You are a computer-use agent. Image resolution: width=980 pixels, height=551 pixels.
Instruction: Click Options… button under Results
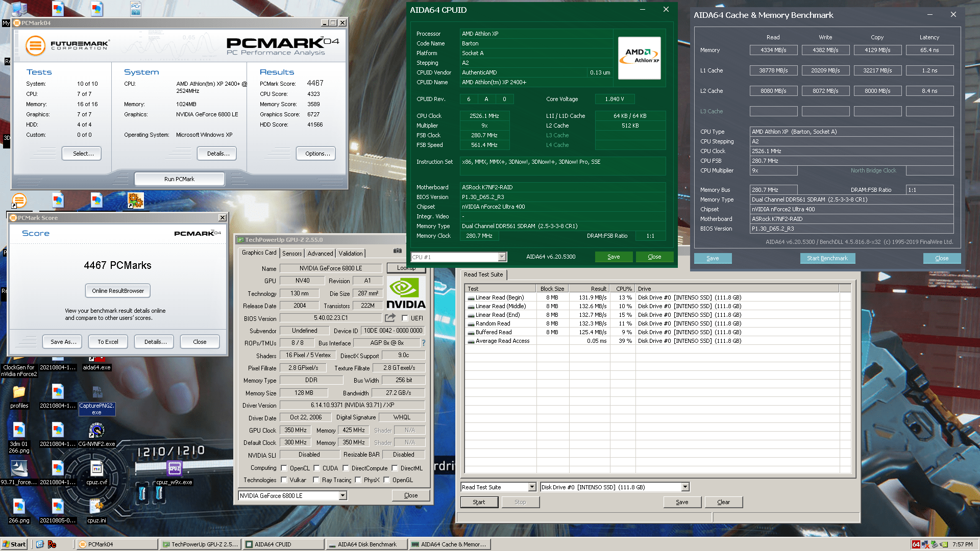[316, 154]
